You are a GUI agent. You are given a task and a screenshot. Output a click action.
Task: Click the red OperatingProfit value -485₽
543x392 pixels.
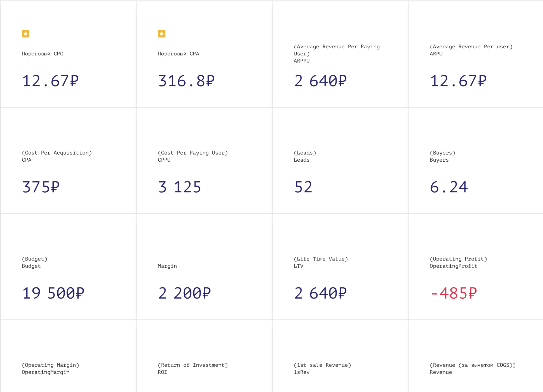(x=454, y=293)
